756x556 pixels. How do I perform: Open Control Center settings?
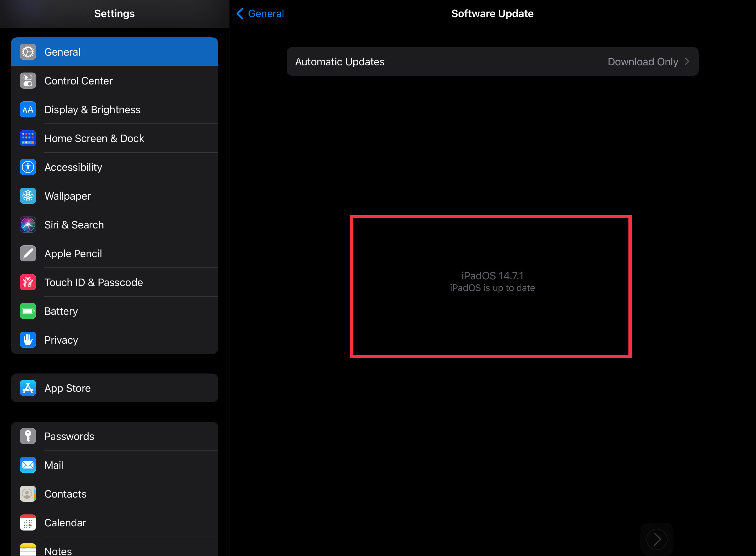click(114, 81)
